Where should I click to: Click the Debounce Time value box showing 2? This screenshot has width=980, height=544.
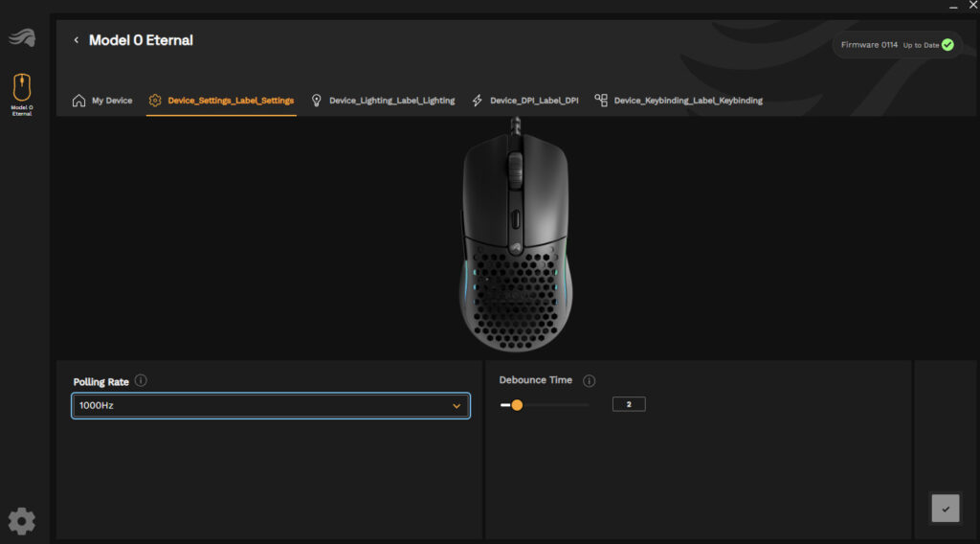click(x=629, y=405)
